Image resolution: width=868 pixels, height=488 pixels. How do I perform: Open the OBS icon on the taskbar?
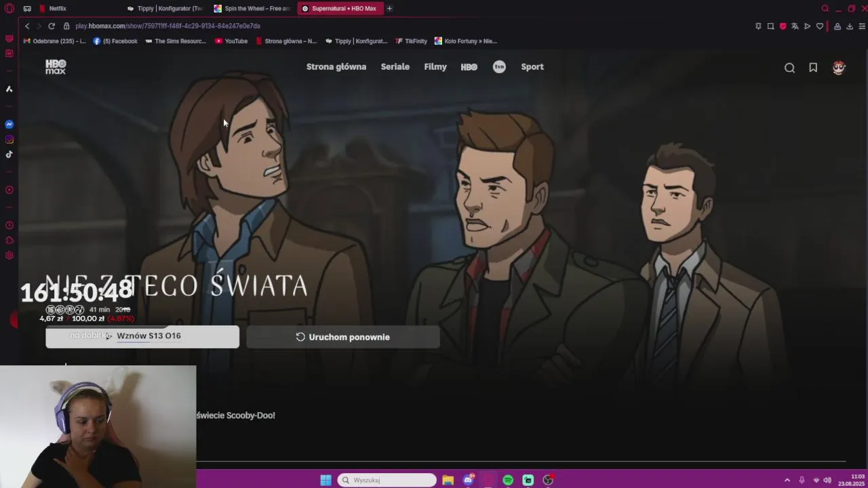click(548, 480)
